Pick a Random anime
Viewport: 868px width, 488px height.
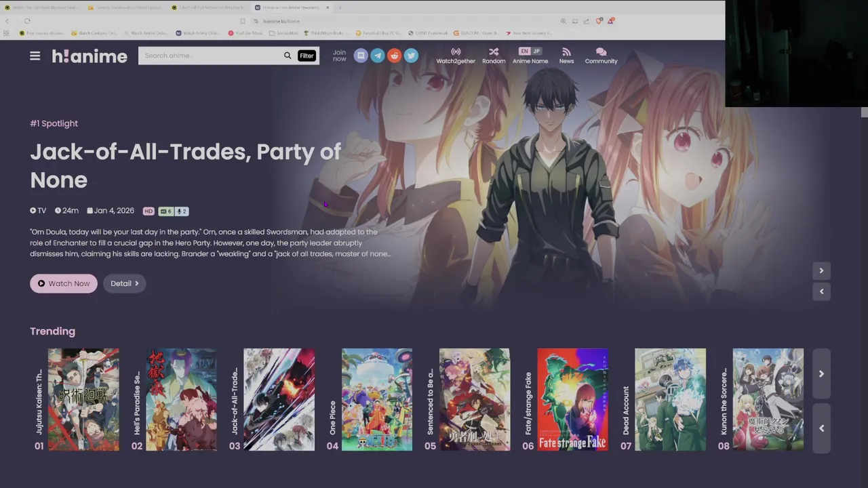(x=494, y=56)
